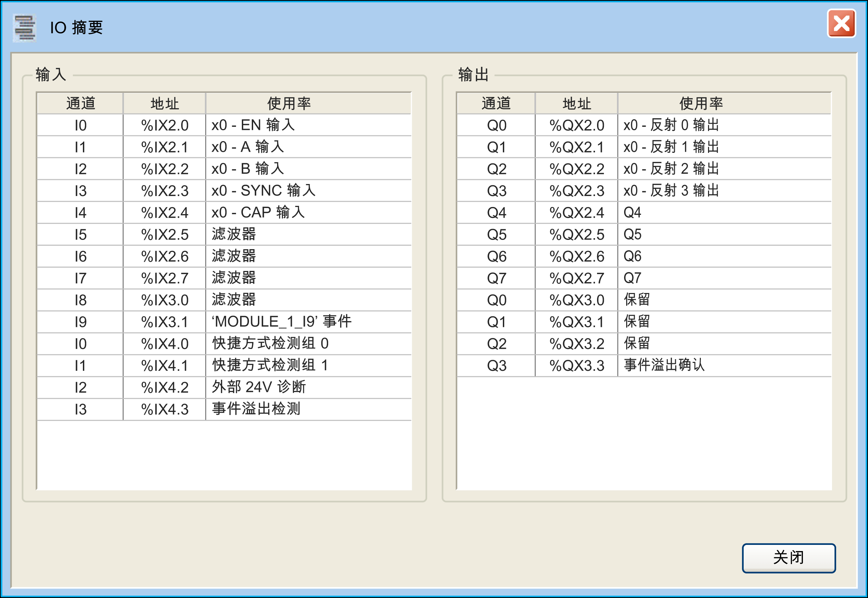Select the x0 - CAP 输入 row

258,212
